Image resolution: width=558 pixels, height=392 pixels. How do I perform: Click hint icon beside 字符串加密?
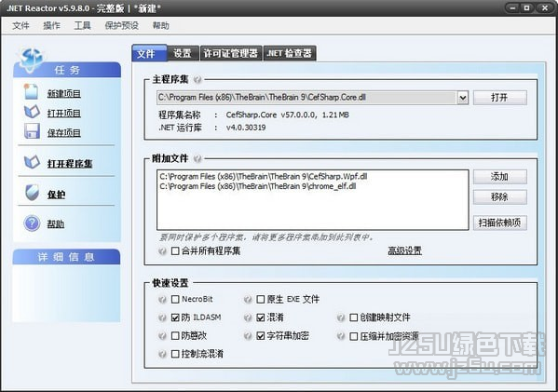(248, 336)
